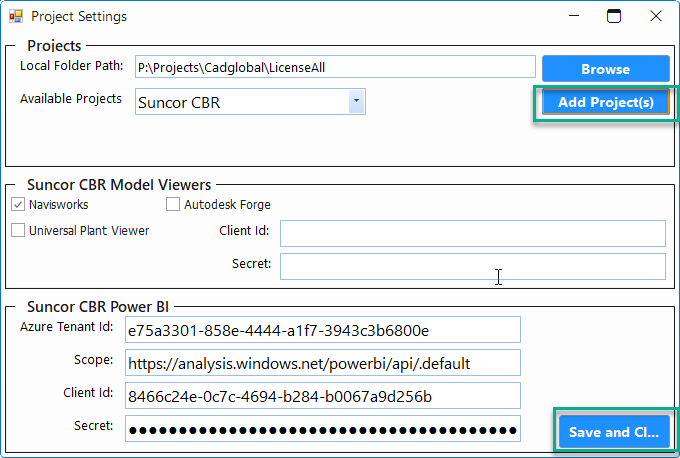The height and width of the screenshot is (458, 680).
Task: Expand the Available Projects dropdown arrow
Action: coord(356,101)
